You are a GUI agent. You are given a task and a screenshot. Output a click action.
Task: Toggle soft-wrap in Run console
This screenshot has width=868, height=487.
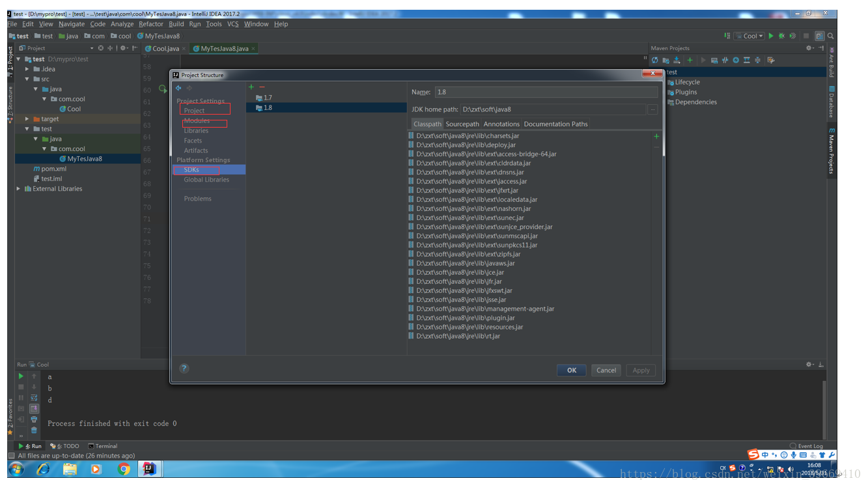pos(34,398)
